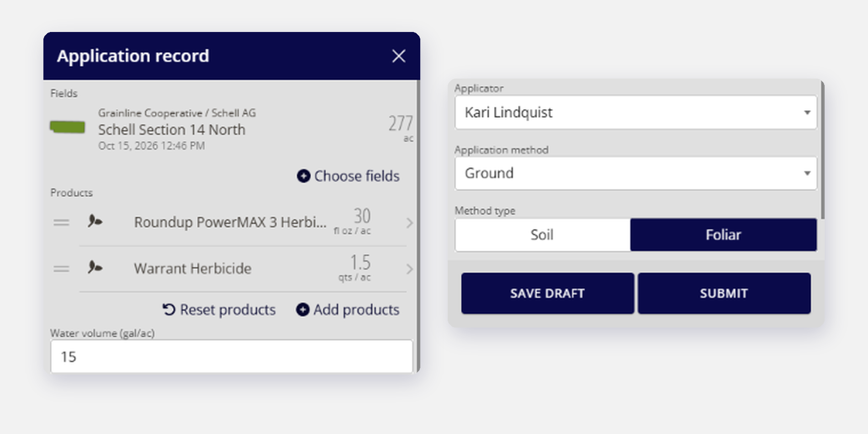Click Grainline Cooperative / Schell AG text
This screenshot has height=434, width=868.
click(x=177, y=113)
